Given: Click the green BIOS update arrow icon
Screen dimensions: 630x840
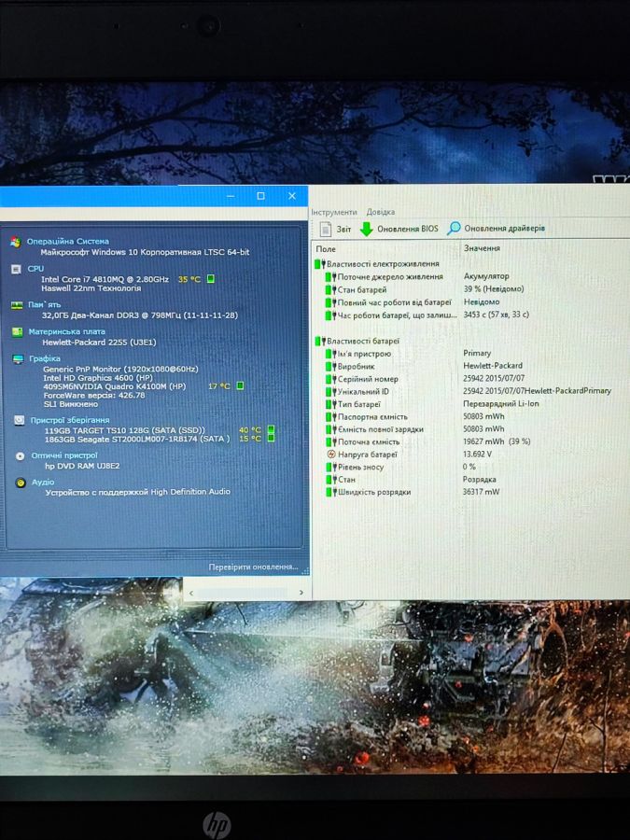Looking at the screenshot, I should [367, 230].
